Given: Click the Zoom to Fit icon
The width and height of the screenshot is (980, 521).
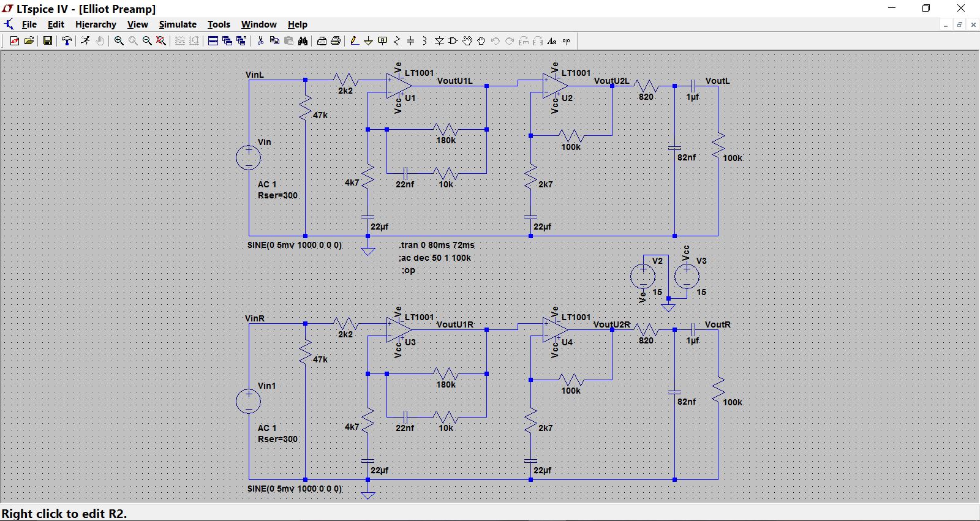Looking at the screenshot, I should pyautogui.click(x=161, y=41).
